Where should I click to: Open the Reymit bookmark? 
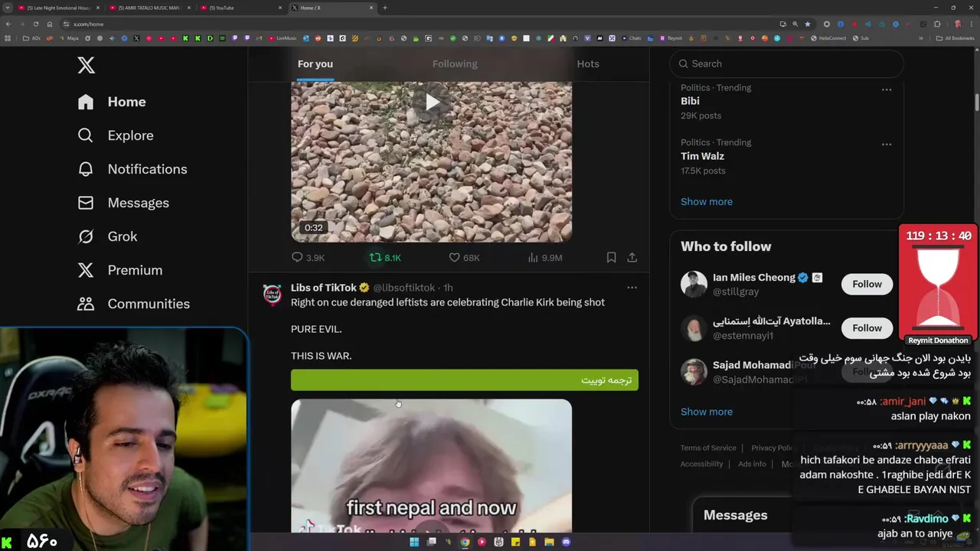click(671, 38)
